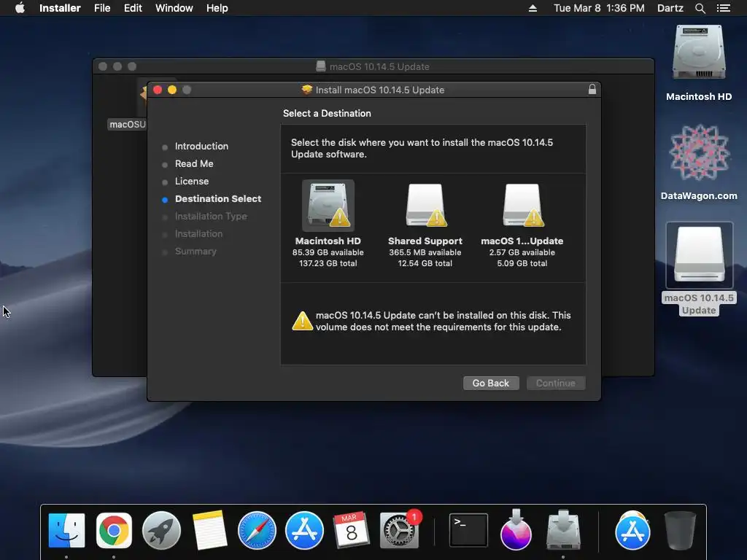
Task: Click the Destination Select step
Action: click(217, 199)
